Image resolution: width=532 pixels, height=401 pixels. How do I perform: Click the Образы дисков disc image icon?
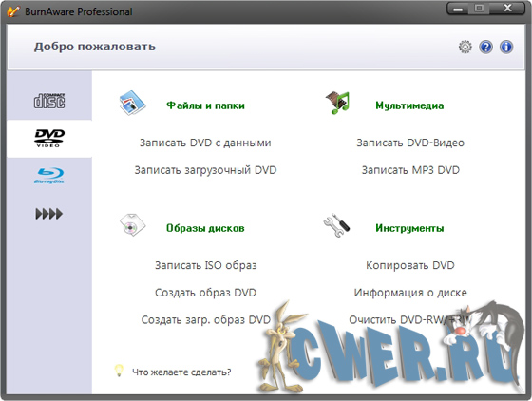(132, 225)
